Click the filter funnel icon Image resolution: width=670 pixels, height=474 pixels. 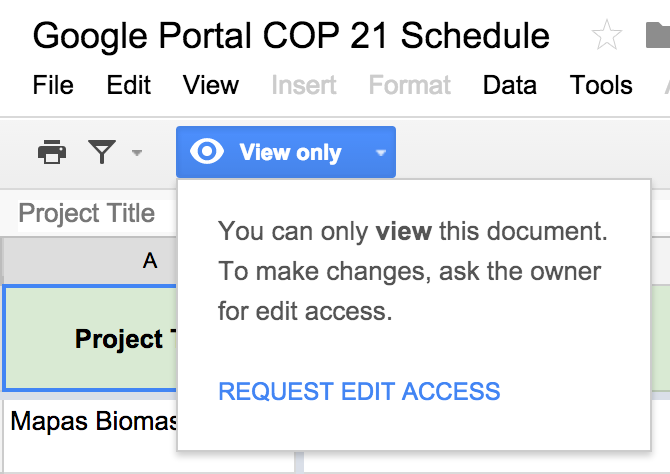pyautogui.click(x=102, y=152)
